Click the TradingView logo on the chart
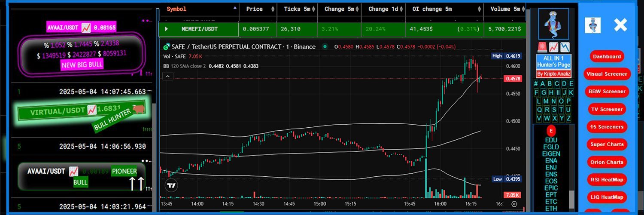 (x=171, y=185)
